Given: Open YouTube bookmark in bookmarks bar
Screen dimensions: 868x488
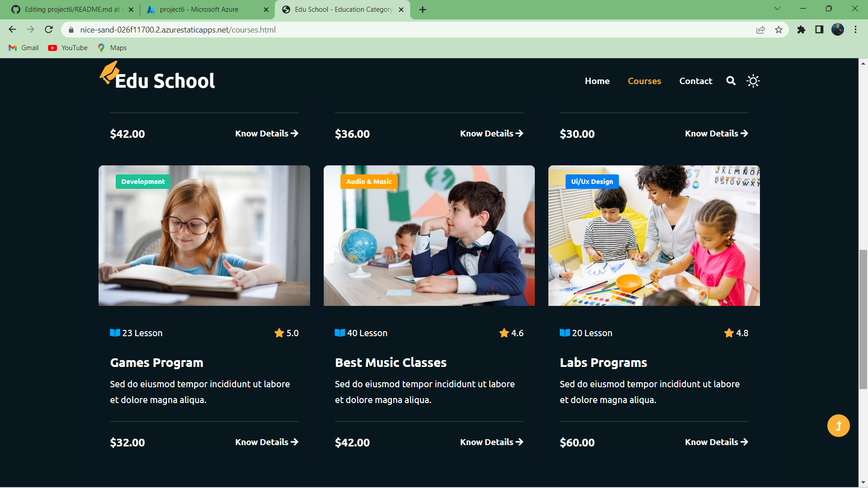Looking at the screenshot, I should (x=68, y=48).
